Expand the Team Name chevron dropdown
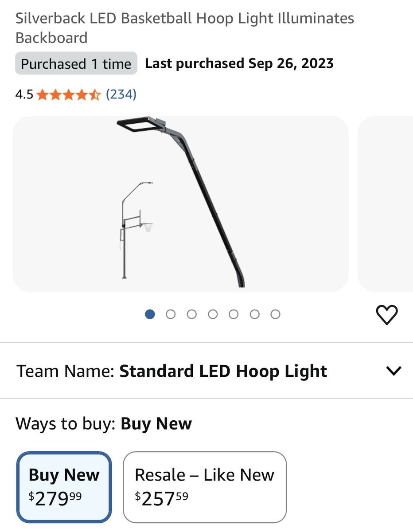The image size is (413, 532). click(394, 371)
